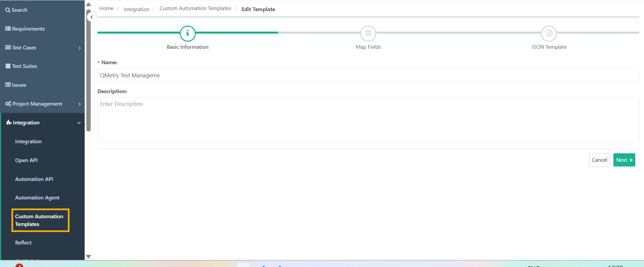644x267 pixels.
Task: Expand the Test Cases submenu arrow
Action: point(80,48)
